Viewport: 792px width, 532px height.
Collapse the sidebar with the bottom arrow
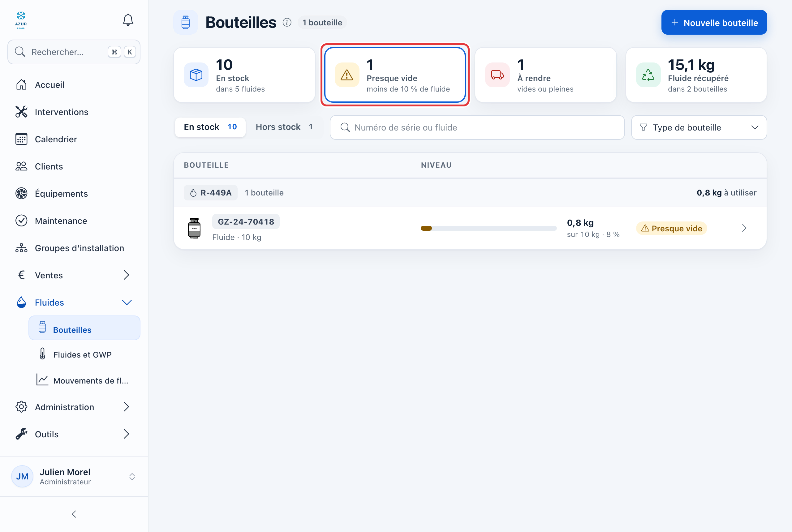[x=74, y=514]
